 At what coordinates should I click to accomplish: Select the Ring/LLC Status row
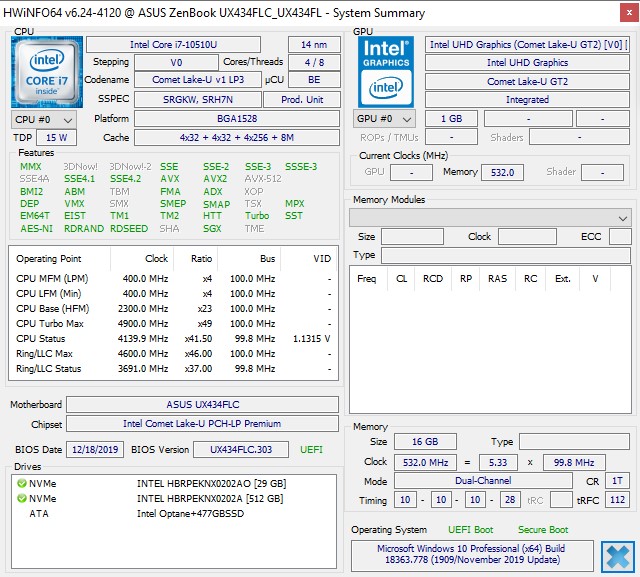pyautogui.click(x=173, y=368)
